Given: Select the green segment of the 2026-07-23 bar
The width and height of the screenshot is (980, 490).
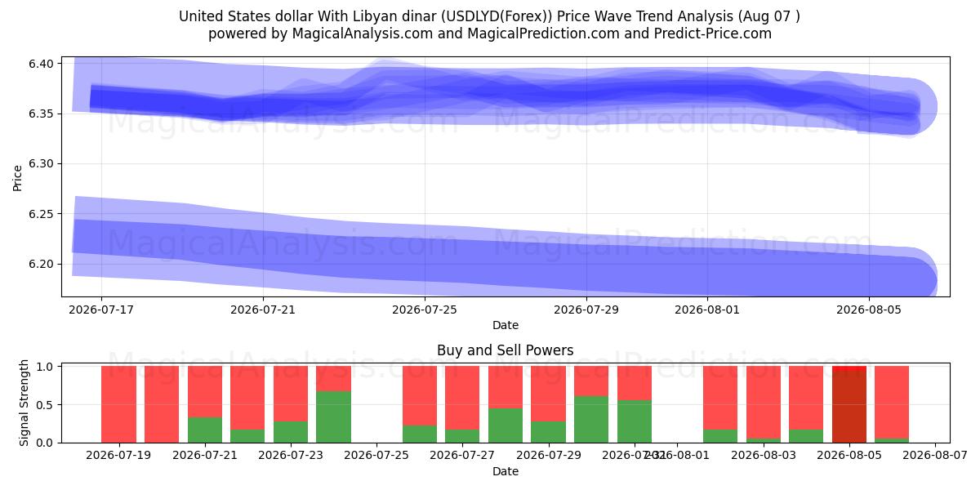Looking at the screenshot, I should (x=291, y=432).
